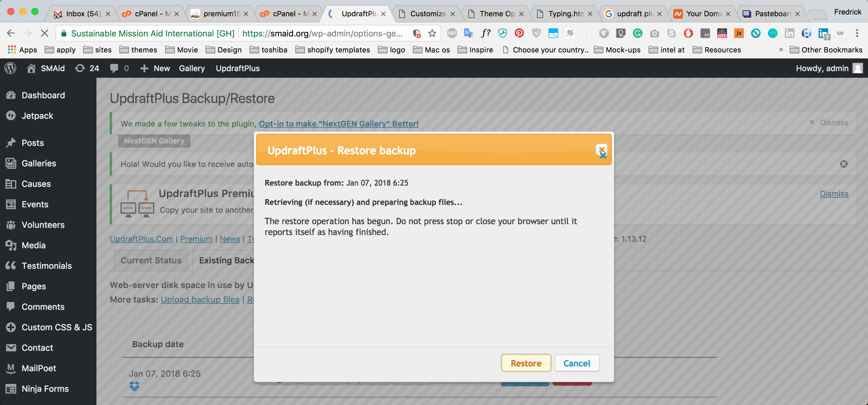Click the Google Translate extension icon
Screen dimensions: 868x405
[x=469, y=33]
